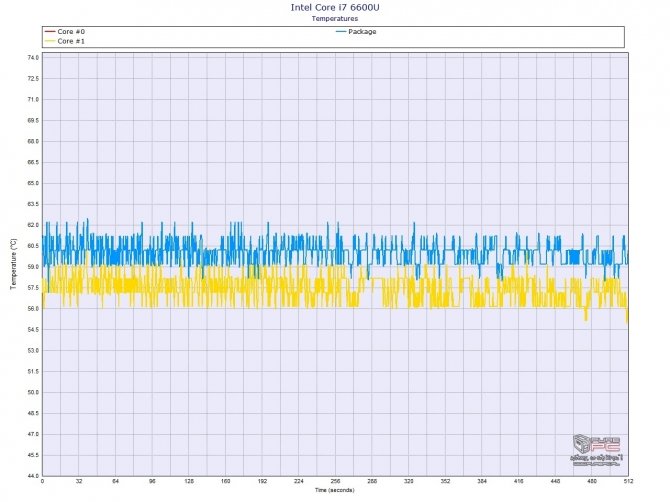This screenshot has width=670, height=502.
Task: Click the 47.0 y-axis value
Action: [x=33, y=434]
